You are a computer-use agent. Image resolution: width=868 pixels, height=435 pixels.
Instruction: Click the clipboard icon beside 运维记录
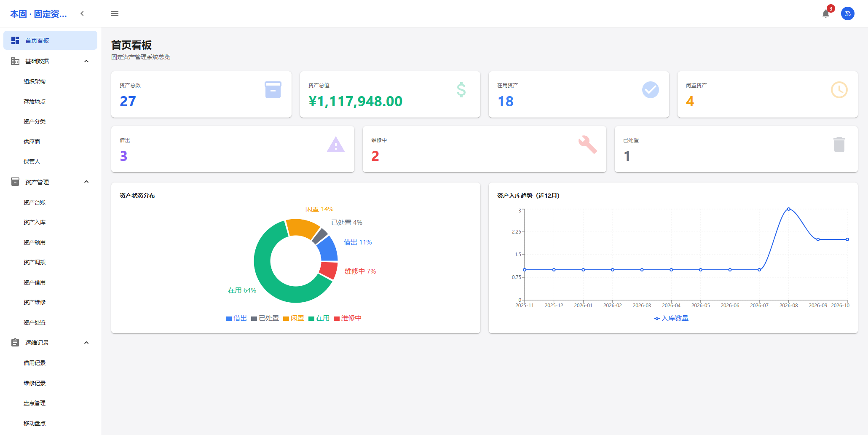(15, 343)
